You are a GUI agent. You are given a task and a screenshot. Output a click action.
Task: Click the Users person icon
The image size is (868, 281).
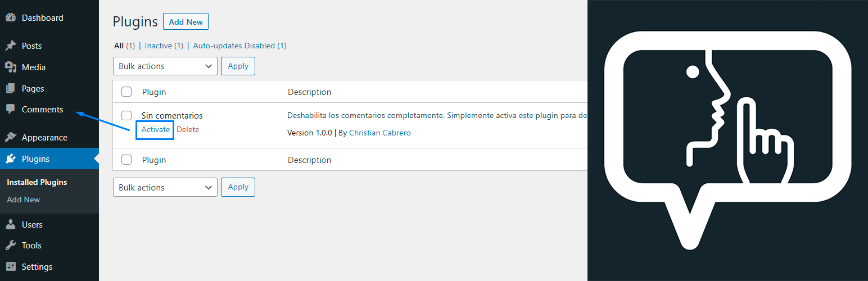pyautogui.click(x=10, y=225)
